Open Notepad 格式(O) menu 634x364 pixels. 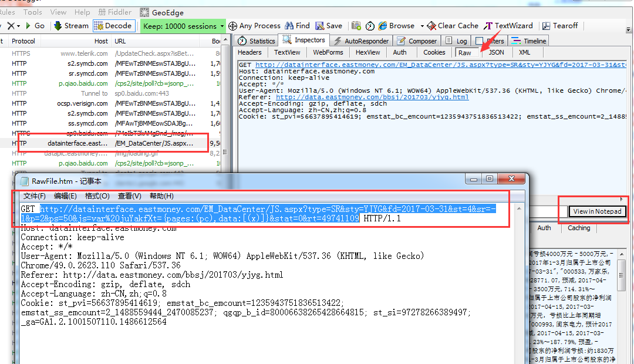97,196
